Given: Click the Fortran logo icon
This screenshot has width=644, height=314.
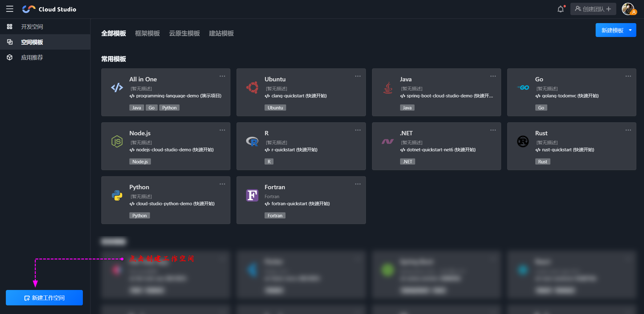Looking at the screenshot, I should point(252,195).
